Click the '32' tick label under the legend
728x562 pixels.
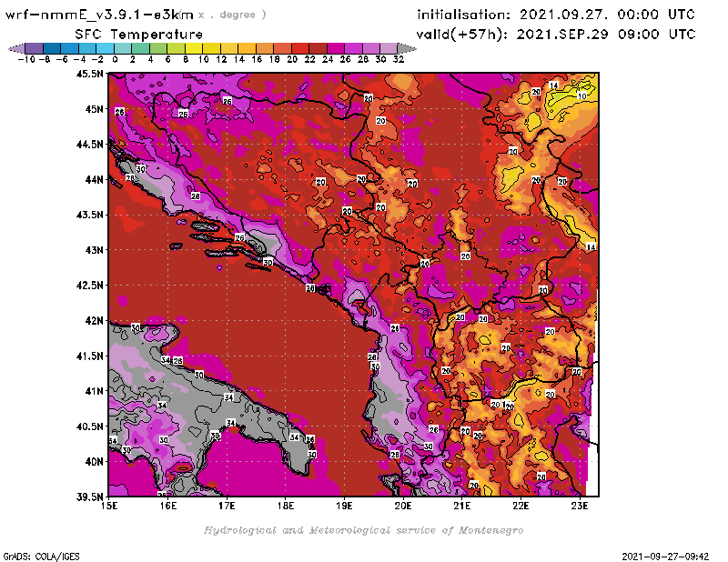[399, 59]
